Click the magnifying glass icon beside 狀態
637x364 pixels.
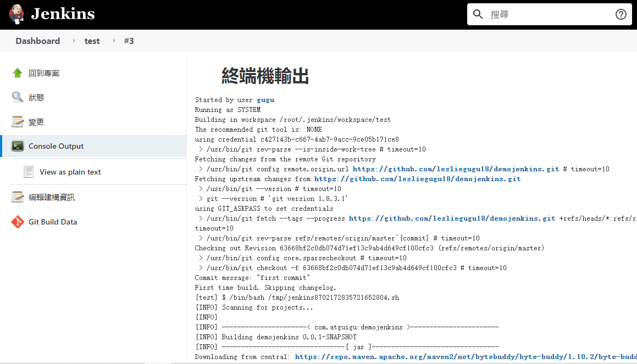click(17, 97)
